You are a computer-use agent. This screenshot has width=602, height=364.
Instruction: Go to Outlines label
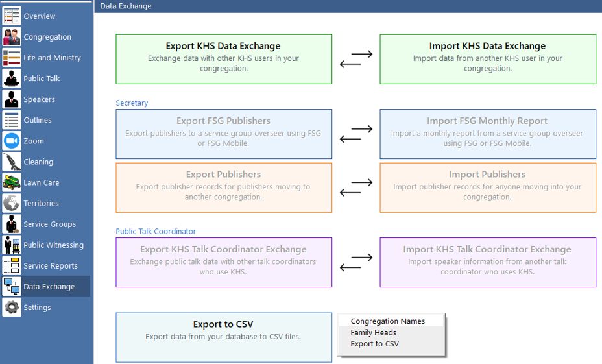[37, 120]
